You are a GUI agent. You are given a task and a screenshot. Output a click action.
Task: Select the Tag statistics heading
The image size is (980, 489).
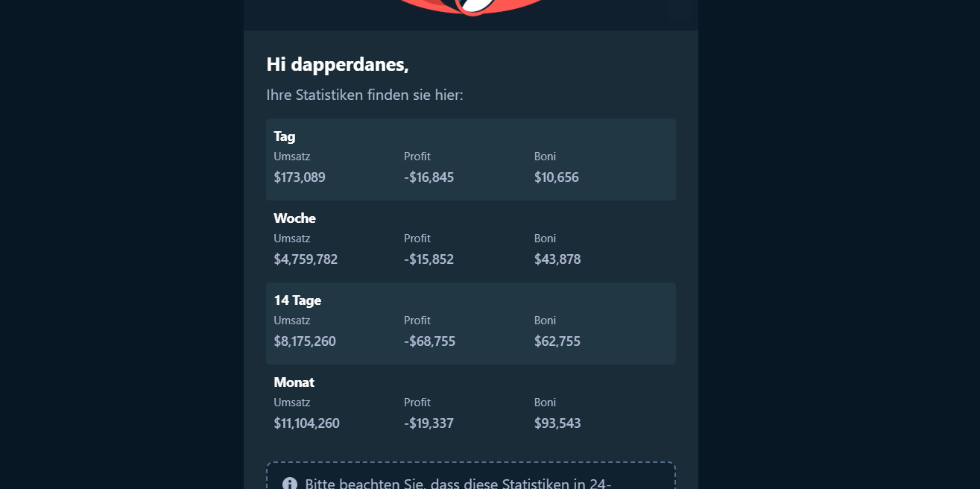point(285,136)
